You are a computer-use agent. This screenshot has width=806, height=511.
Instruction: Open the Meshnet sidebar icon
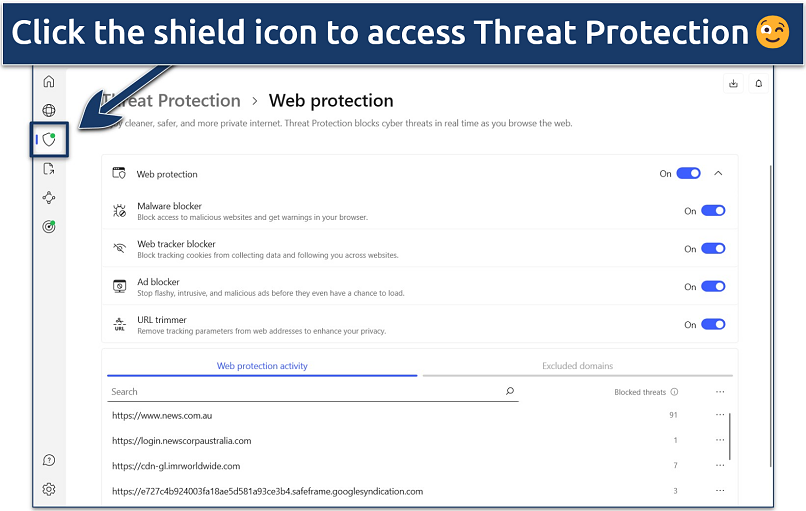pos(49,198)
